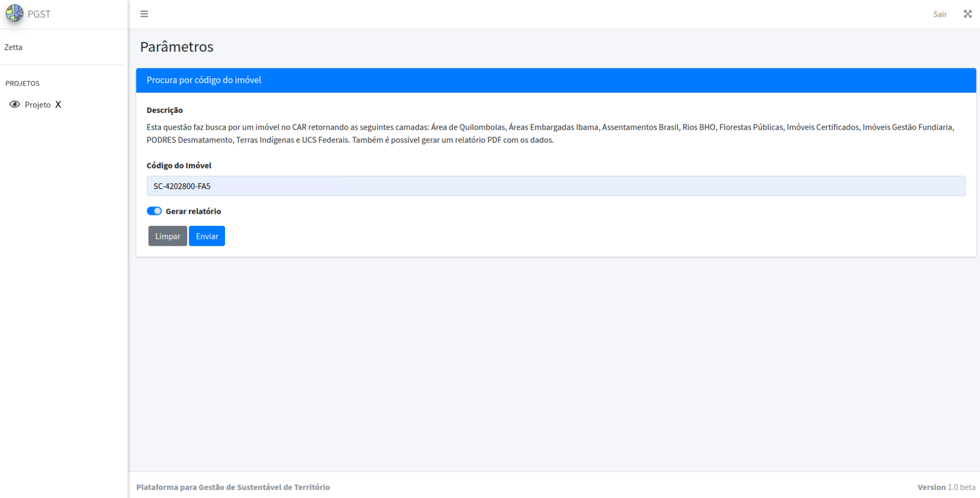Viewport: 980px width, 498px height.
Task: Click the eye icon beside Projeto
Action: 15,104
